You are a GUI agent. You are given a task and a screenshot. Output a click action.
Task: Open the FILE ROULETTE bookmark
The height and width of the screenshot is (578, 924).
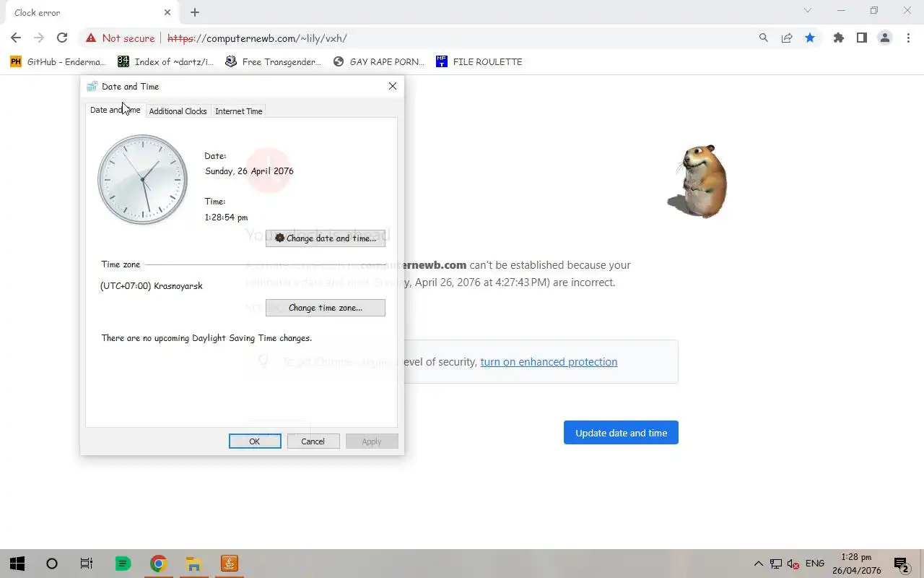coord(479,62)
